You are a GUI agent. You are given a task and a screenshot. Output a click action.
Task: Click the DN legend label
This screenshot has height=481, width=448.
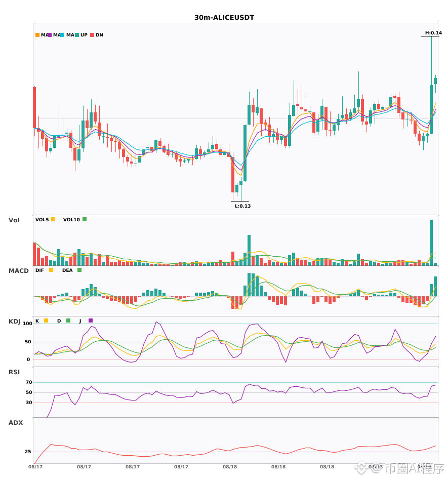pos(99,35)
